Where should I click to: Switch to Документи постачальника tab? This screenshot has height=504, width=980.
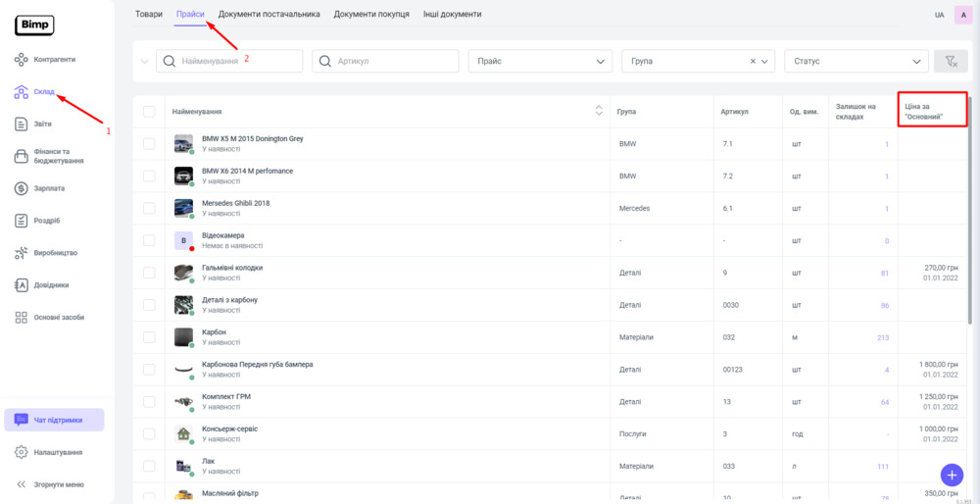pos(269,15)
